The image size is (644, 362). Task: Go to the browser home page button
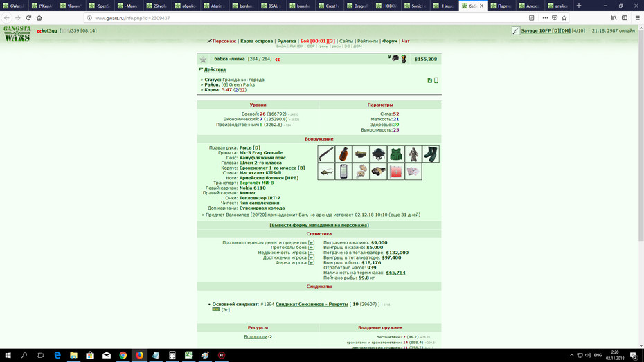coord(39,17)
